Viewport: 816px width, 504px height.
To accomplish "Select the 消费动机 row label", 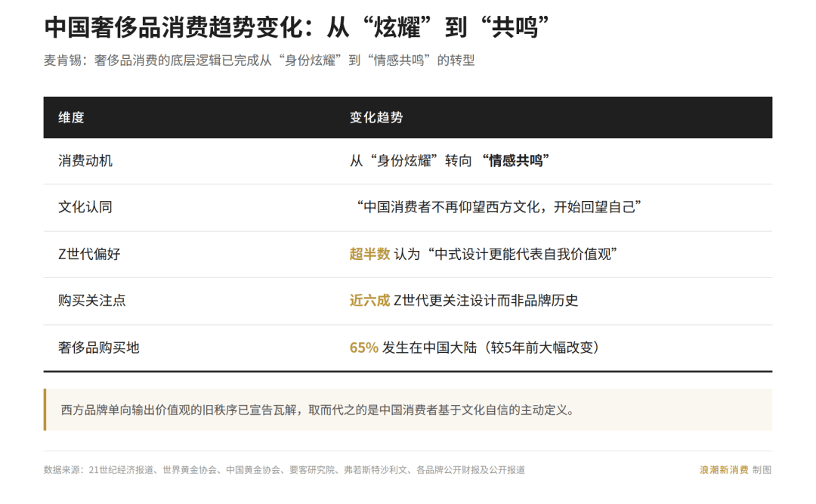I will (x=85, y=161).
